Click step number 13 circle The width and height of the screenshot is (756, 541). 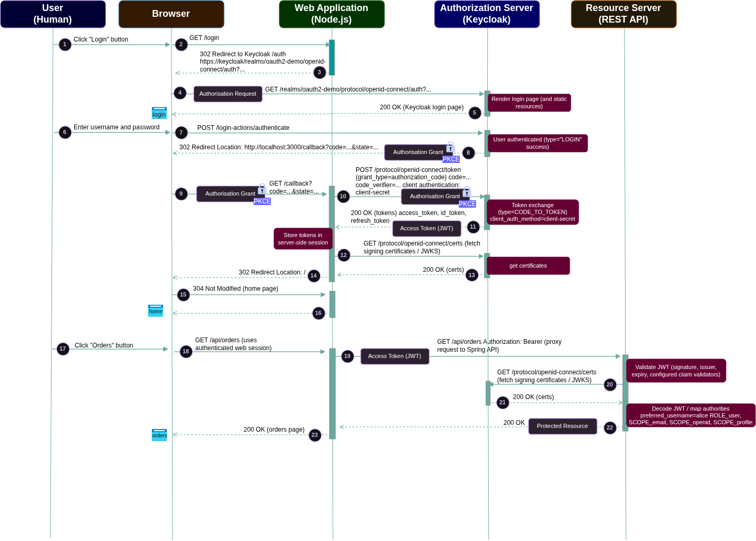click(x=472, y=275)
